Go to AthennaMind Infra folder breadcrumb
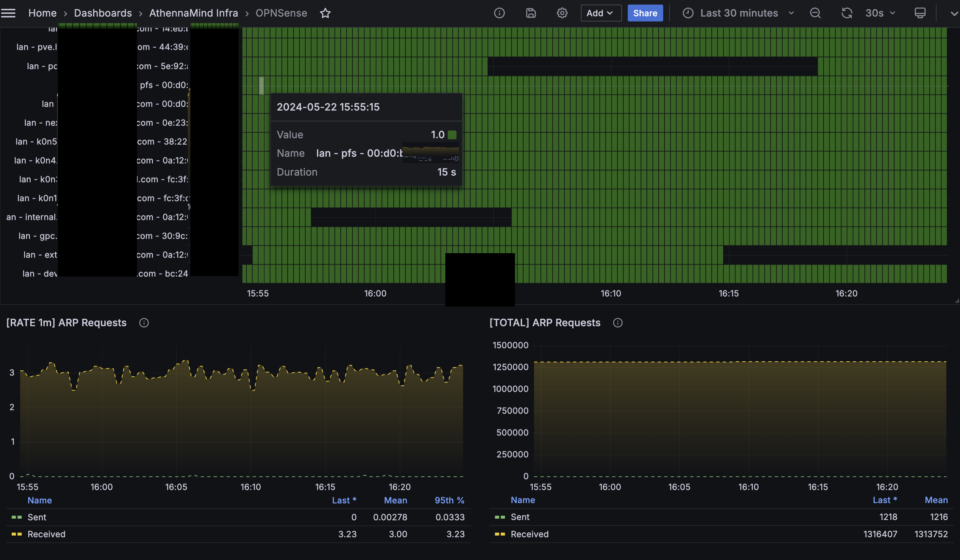 (x=194, y=13)
